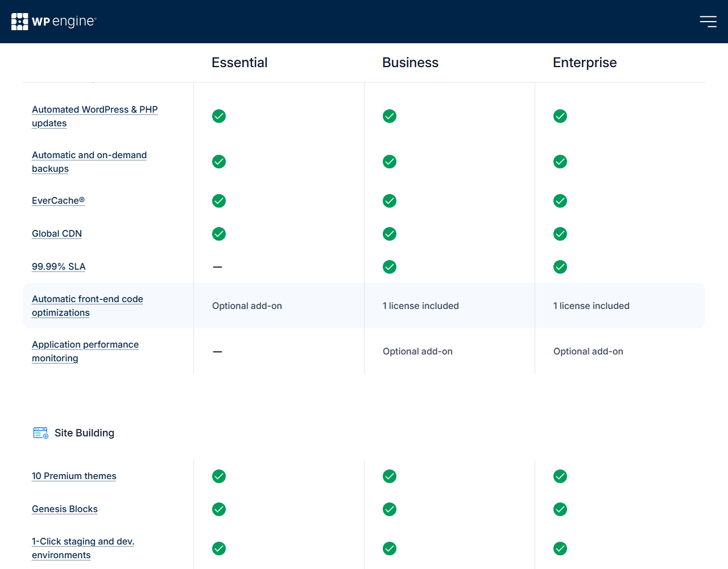This screenshot has width=728, height=569.
Task: Click Essential 'Optional add-on' for front-end code optimizations
Action: pos(247,306)
